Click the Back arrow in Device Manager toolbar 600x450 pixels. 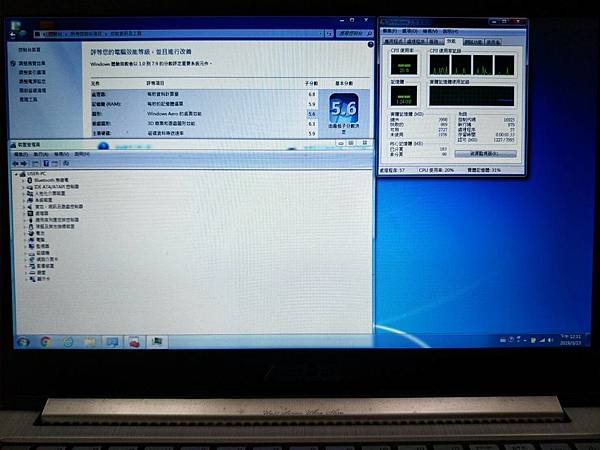(x=16, y=164)
